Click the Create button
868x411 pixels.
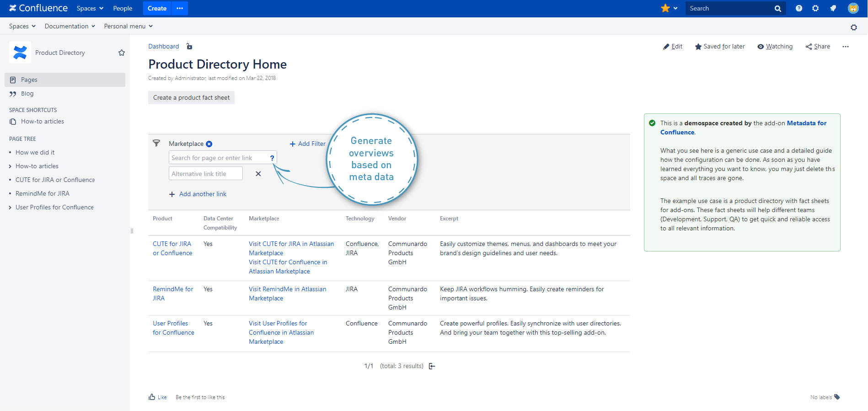click(157, 8)
